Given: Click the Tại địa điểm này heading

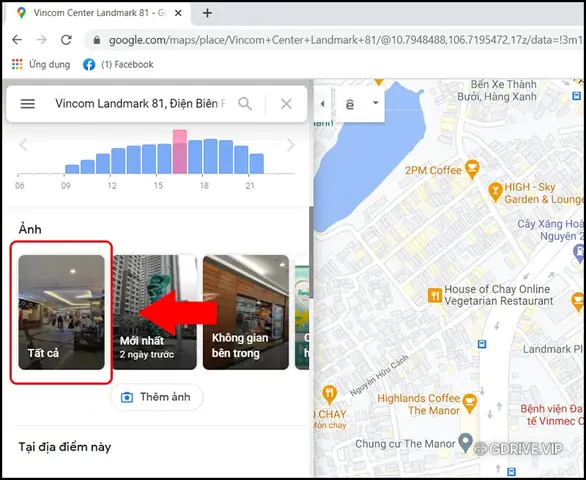Looking at the screenshot, I should 65,447.
